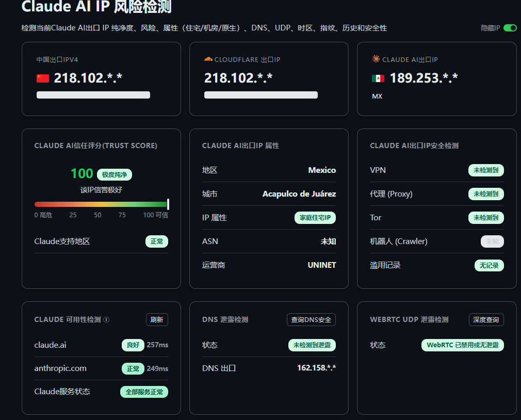Click the city value Acapulco de Juárez
This screenshot has width=521, height=420.
point(299,193)
